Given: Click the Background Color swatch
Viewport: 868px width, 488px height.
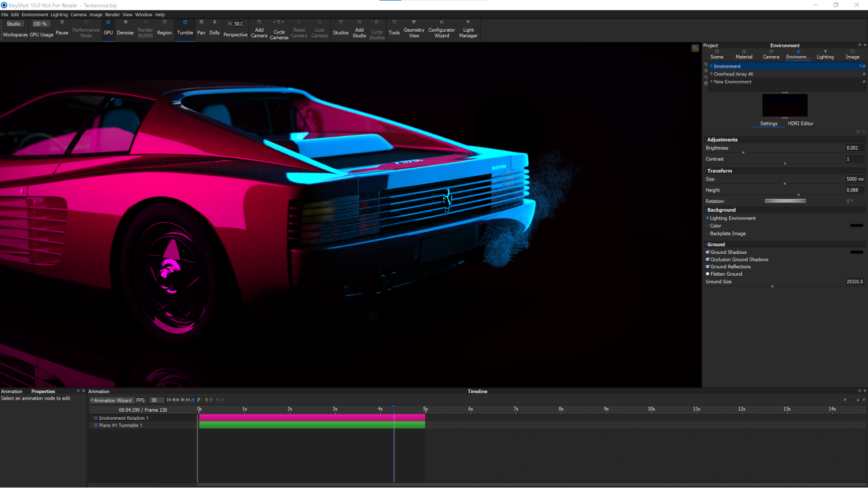Looking at the screenshot, I should point(856,225).
